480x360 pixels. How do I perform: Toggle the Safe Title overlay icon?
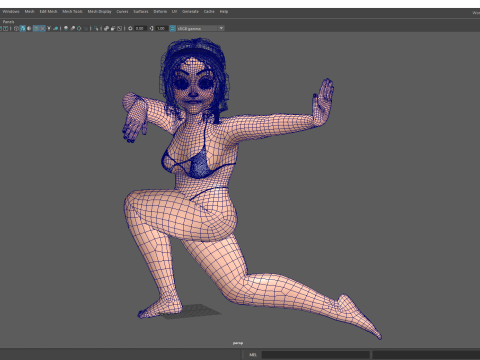[x=6, y=29]
